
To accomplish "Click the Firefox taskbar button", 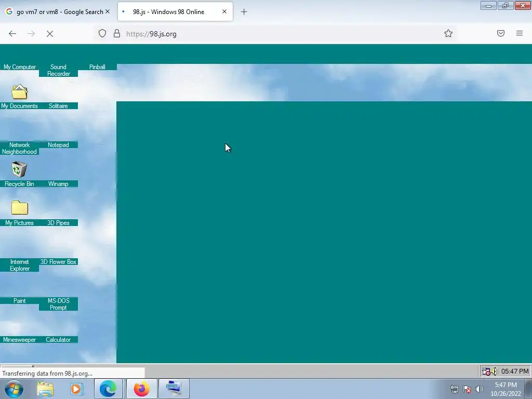I will [141, 389].
